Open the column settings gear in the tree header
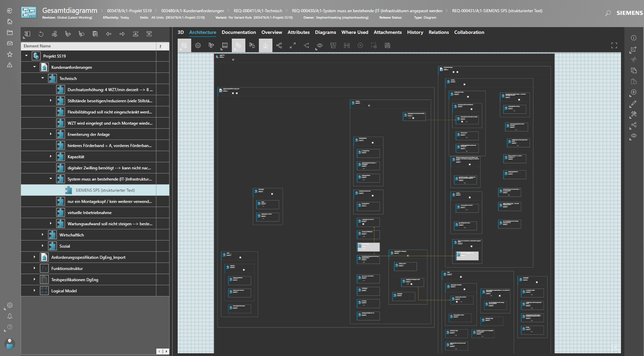This screenshot has height=356, width=644. tap(164, 46)
